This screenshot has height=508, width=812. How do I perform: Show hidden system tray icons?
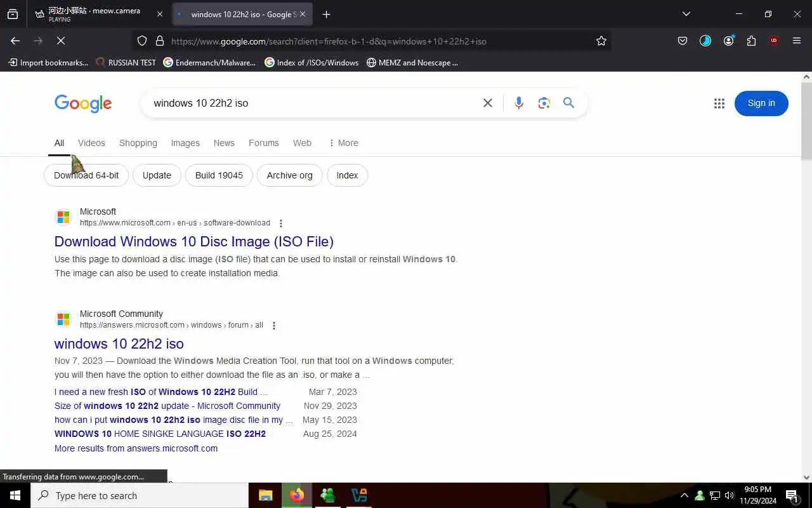pos(684,495)
